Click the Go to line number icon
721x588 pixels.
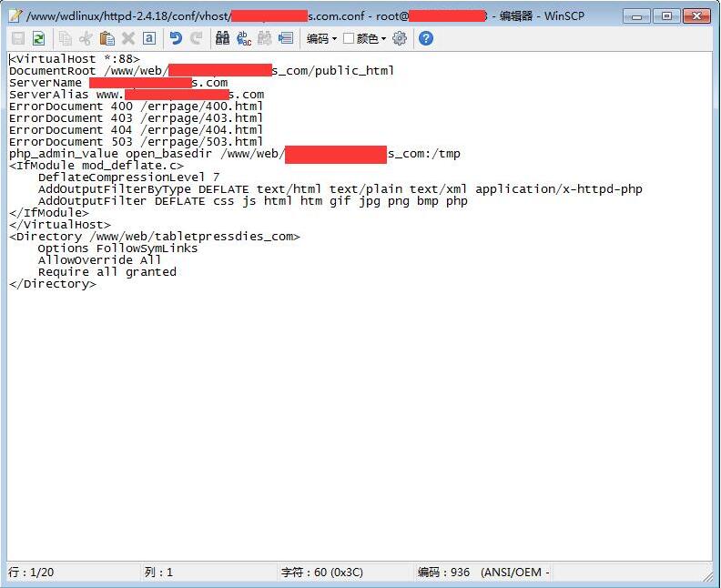[286, 38]
